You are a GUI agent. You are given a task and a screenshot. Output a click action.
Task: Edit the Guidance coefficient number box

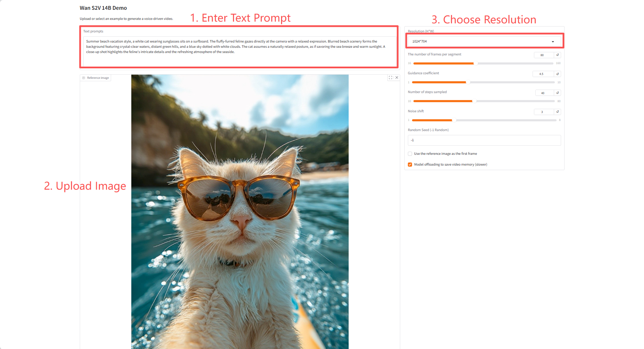pos(543,74)
